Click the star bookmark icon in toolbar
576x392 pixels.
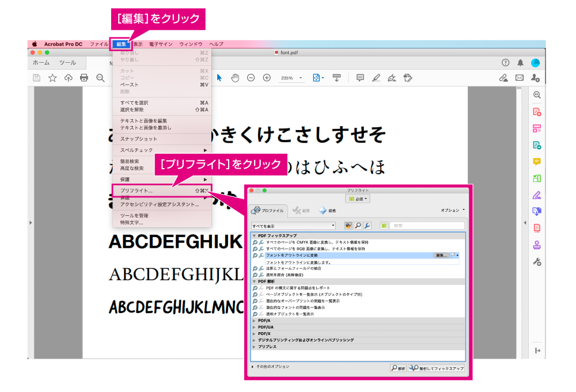click(x=52, y=78)
